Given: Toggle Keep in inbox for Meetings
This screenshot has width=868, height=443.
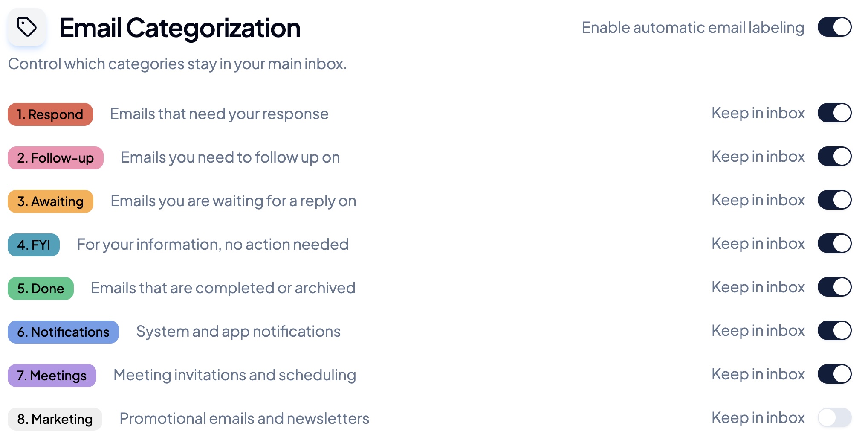Looking at the screenshot, I should point(834,374).
